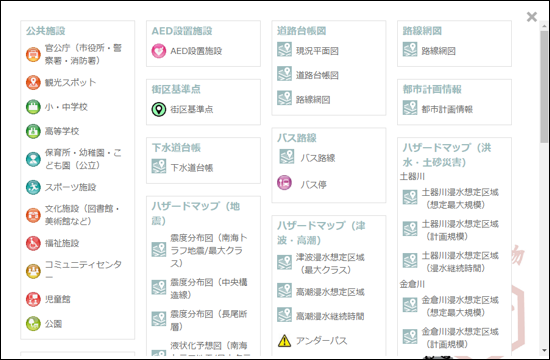Select the AED設置施設 pink heart icon

point(159,51)
